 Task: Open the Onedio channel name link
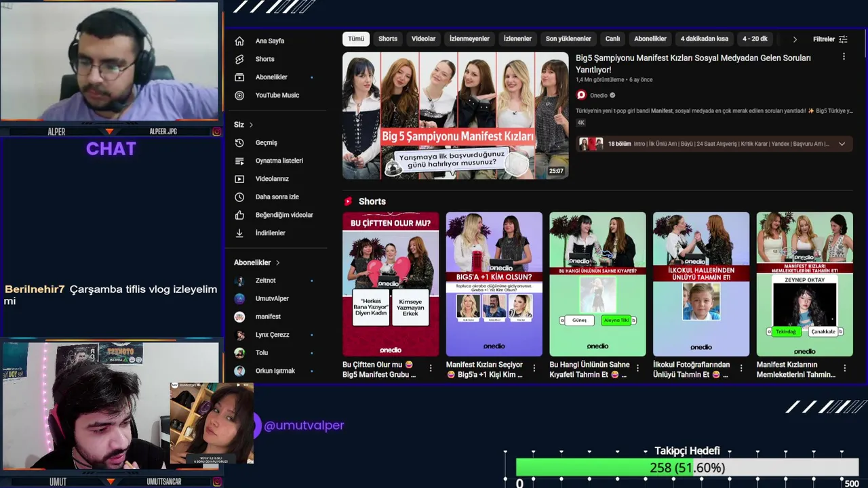598,96
